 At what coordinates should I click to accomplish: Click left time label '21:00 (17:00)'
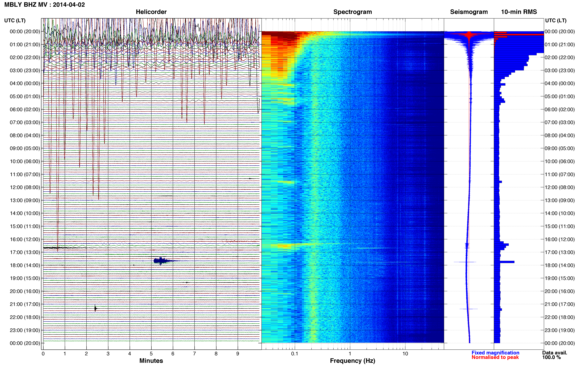[25, 304]
